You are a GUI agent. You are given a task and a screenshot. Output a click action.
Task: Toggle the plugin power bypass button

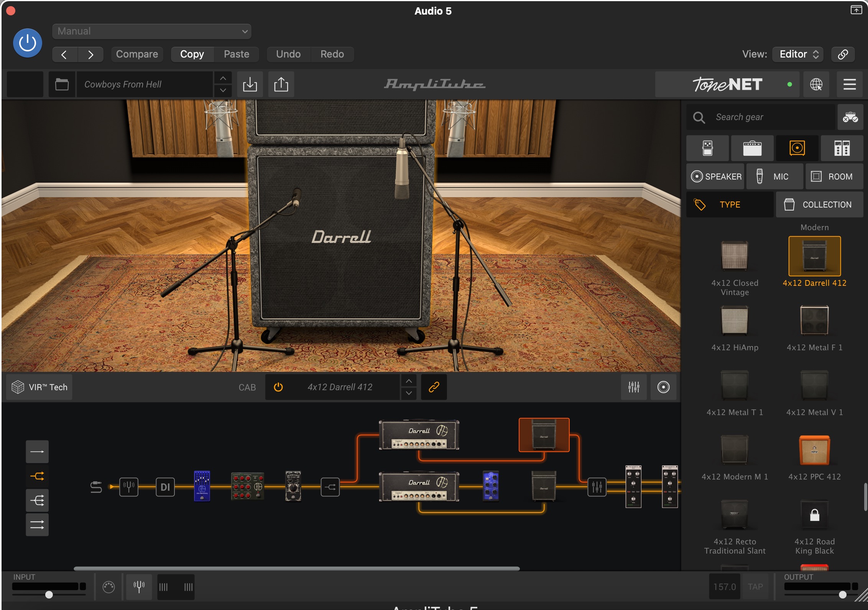click(27, 43)
